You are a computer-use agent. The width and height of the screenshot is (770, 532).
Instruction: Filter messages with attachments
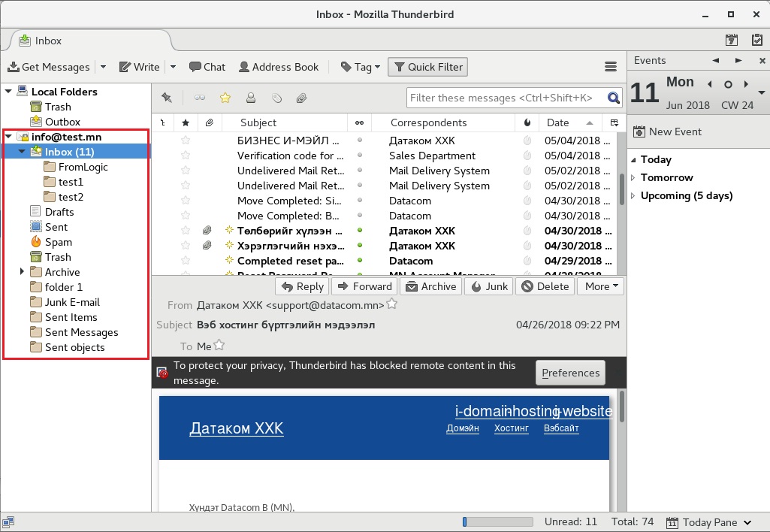(x=301, y=98)
